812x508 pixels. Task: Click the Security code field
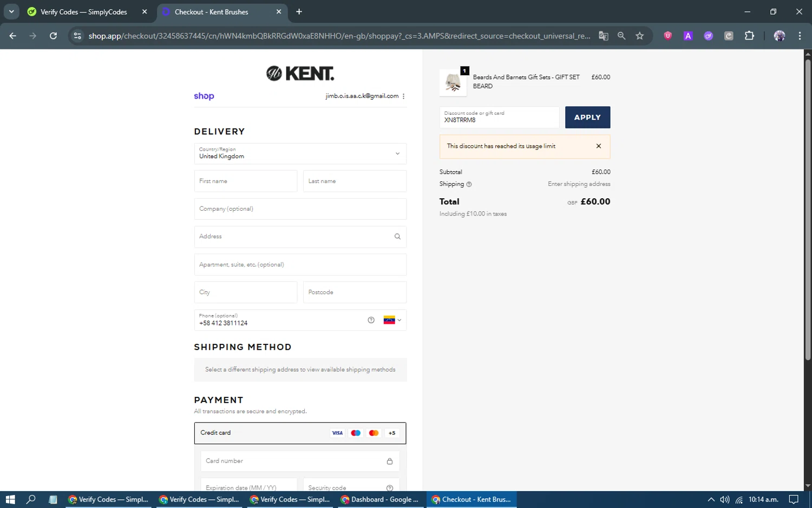[x=351, y=485]
